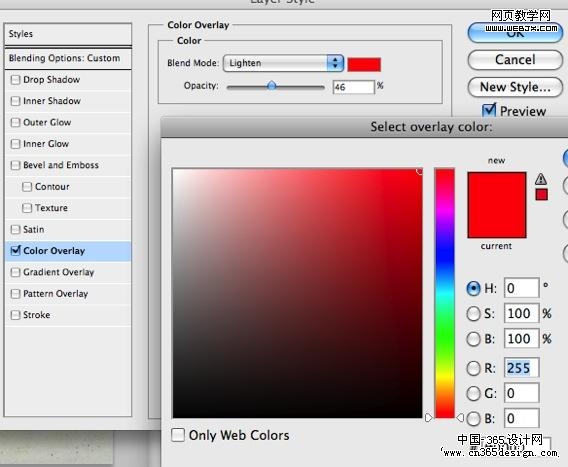Click the out-of-gamut warning triangle icon
The height and width of the screenshot is (467, 568).
(541, 179)
